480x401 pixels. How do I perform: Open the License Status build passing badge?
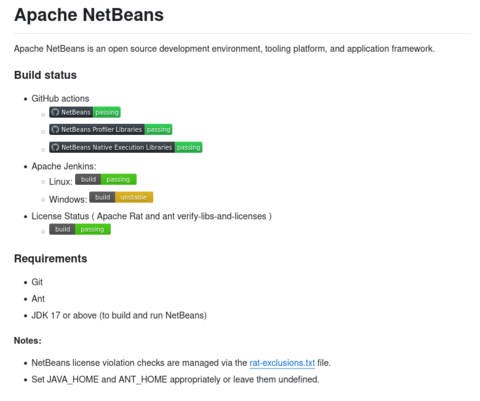point(80,229)
